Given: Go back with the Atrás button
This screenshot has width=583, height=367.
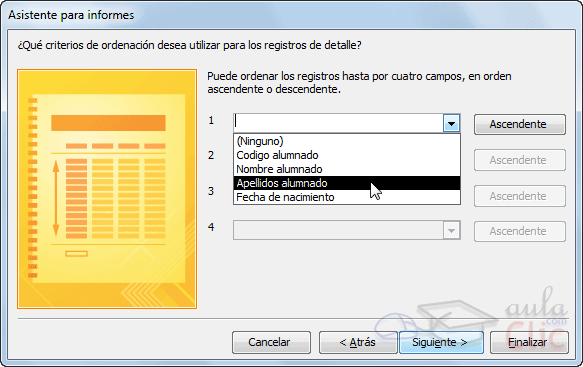Looking at the screenshot, I should pyautogui.click(x=358, y=342).
